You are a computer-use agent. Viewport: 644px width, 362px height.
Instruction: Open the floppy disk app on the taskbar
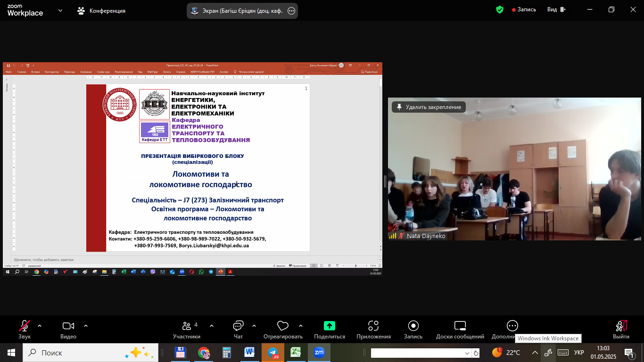pyautogui.click(x=180, y=353)
